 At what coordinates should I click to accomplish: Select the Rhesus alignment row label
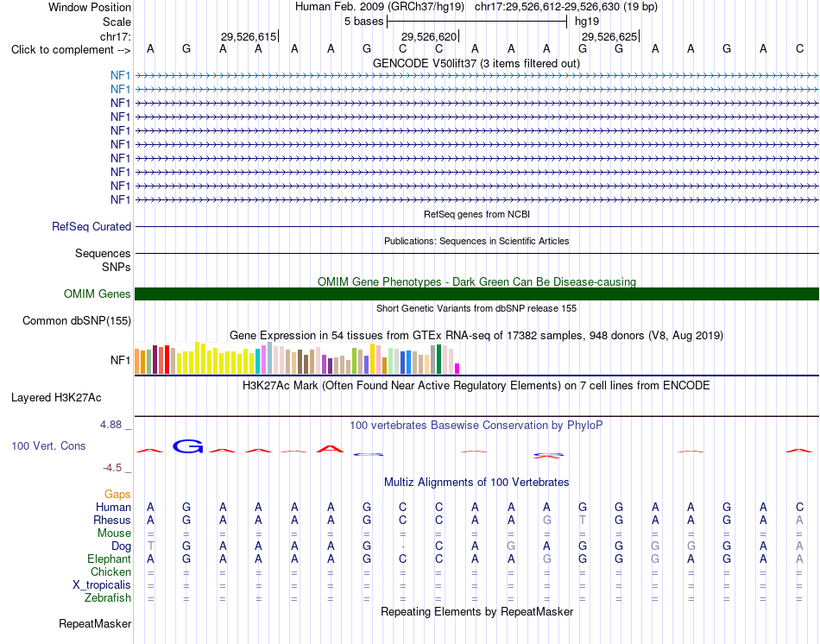[112, 520]
